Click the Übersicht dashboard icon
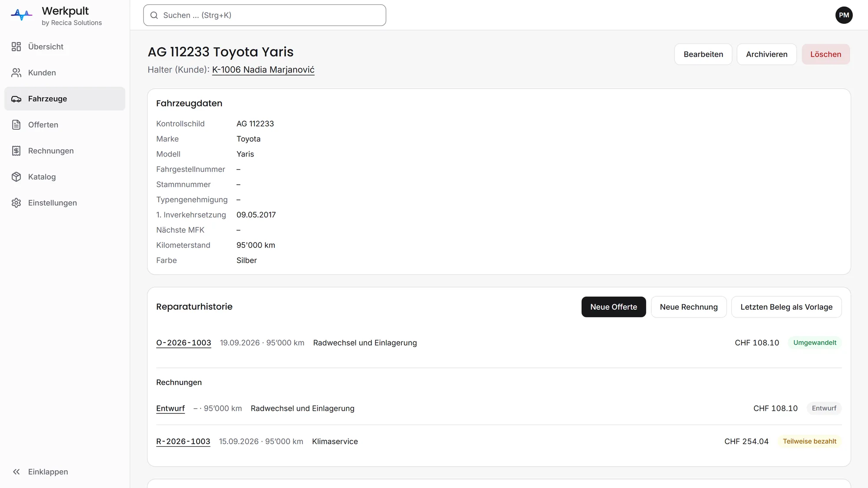Screen dimensions: 868x488 coord(16,46)
